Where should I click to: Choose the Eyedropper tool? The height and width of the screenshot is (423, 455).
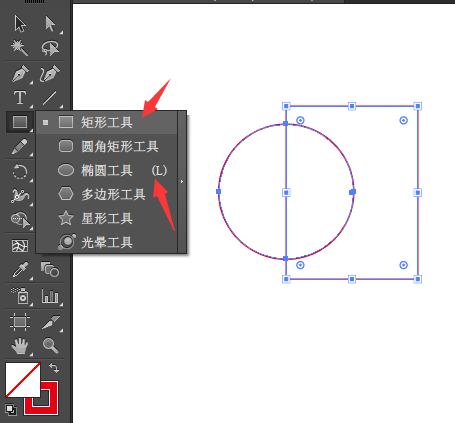pos(20,270)
